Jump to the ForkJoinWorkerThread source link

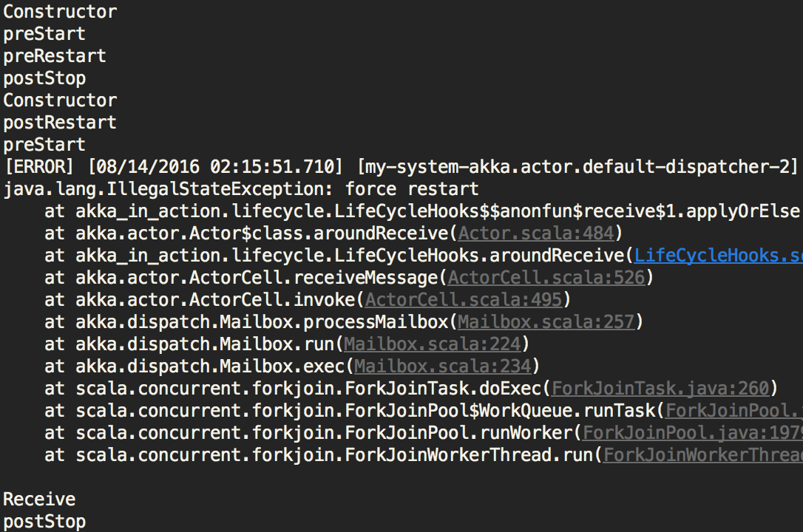[x=702, y=455]
